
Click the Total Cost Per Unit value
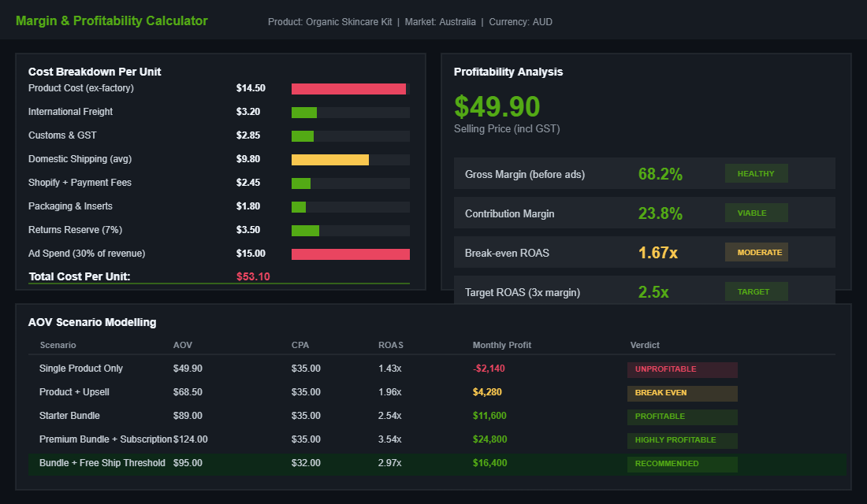tap(252, 276)
